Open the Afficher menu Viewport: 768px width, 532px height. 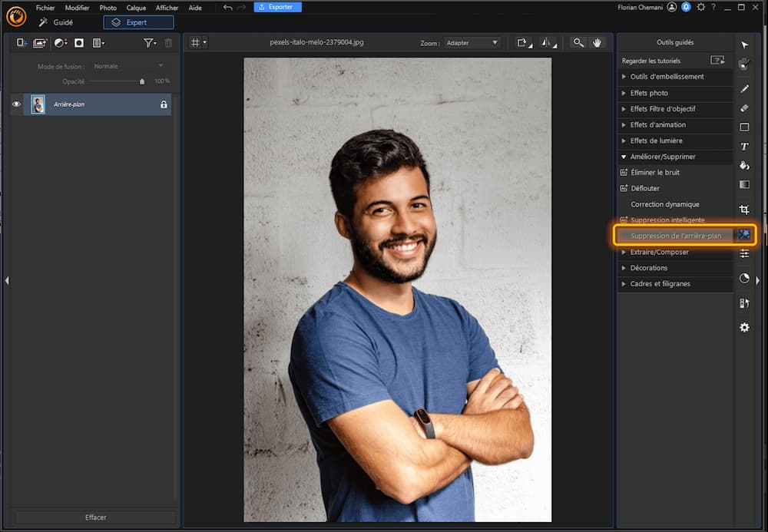pyautogui.click(x=167, y=8)
